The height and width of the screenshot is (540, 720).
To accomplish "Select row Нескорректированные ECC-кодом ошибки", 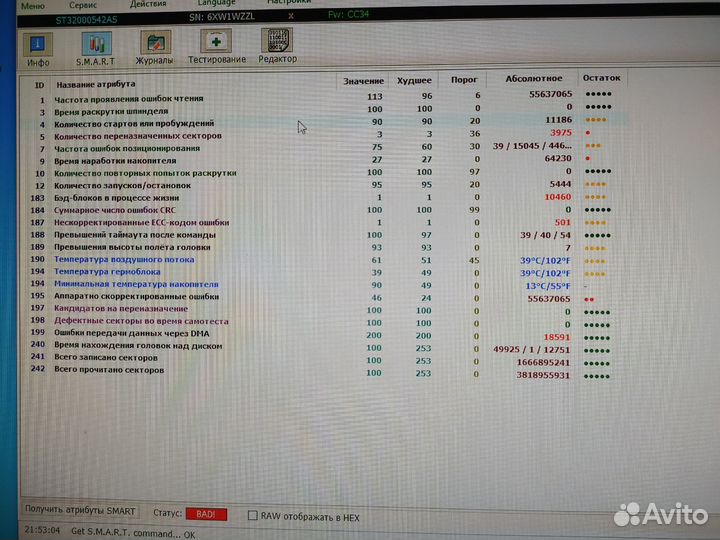I will pyautogui.click(x=324, y=222).
